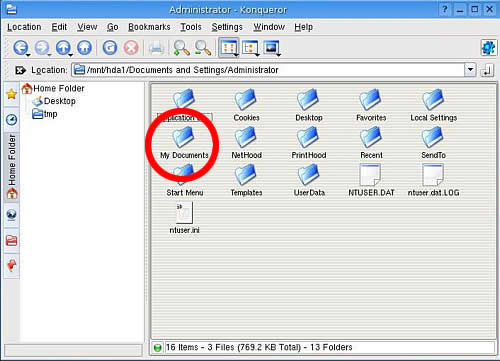Select the NetHood folder

click(x=246, y=143)
